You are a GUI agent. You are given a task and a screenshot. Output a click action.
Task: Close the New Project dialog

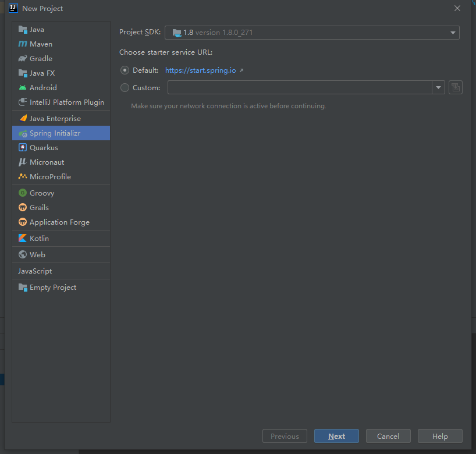[457, 8]
